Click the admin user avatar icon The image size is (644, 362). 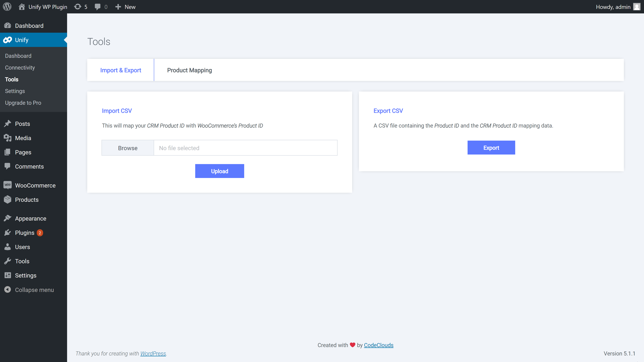point(637,7)
